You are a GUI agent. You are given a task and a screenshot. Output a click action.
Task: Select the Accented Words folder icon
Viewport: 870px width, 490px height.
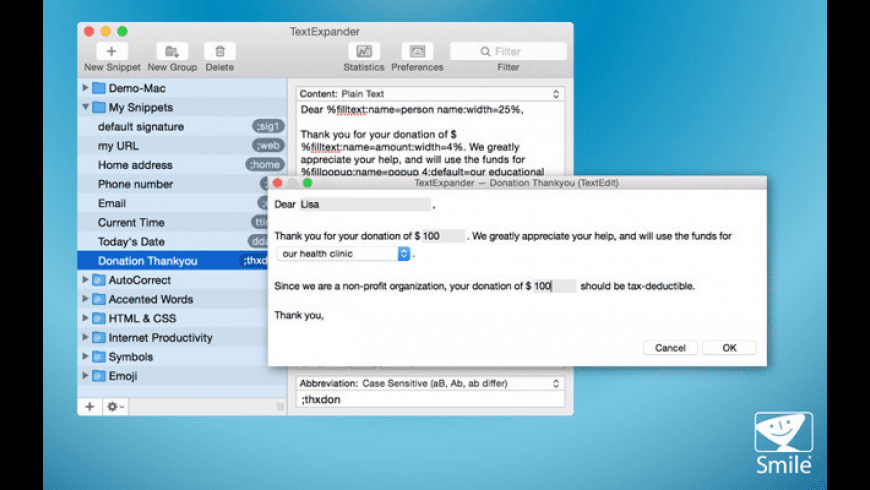(99, 299)
